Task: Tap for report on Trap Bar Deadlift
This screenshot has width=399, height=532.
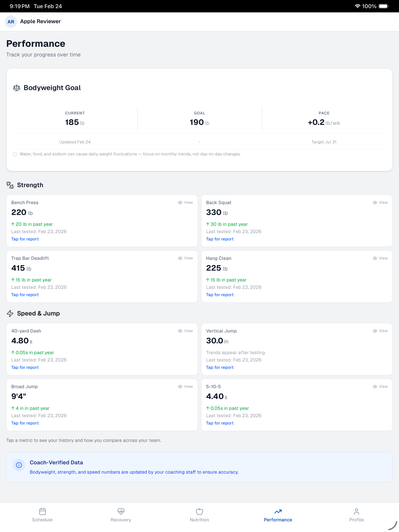Action: pyautogui.click(x=25, y=295)
